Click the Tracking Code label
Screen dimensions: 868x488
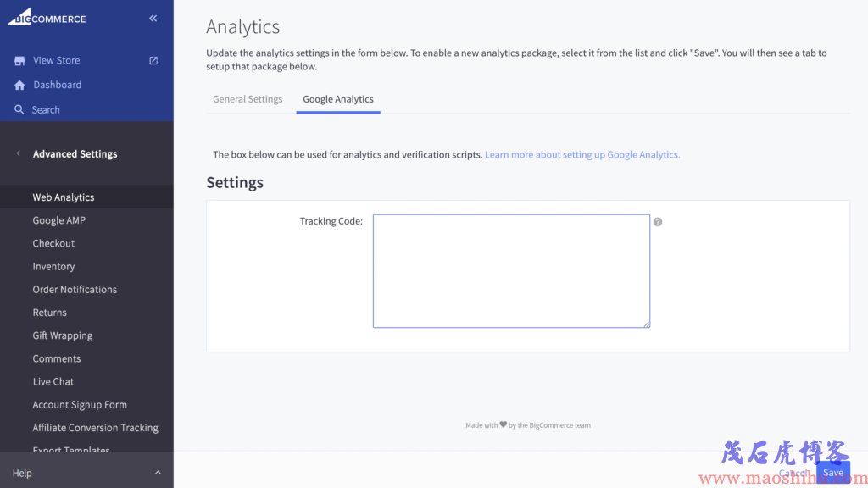pos(331,221)
